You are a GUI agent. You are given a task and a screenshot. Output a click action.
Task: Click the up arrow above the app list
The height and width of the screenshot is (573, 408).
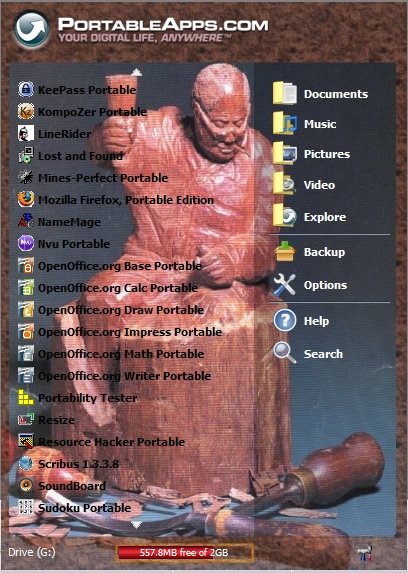(x=136, y=72)
